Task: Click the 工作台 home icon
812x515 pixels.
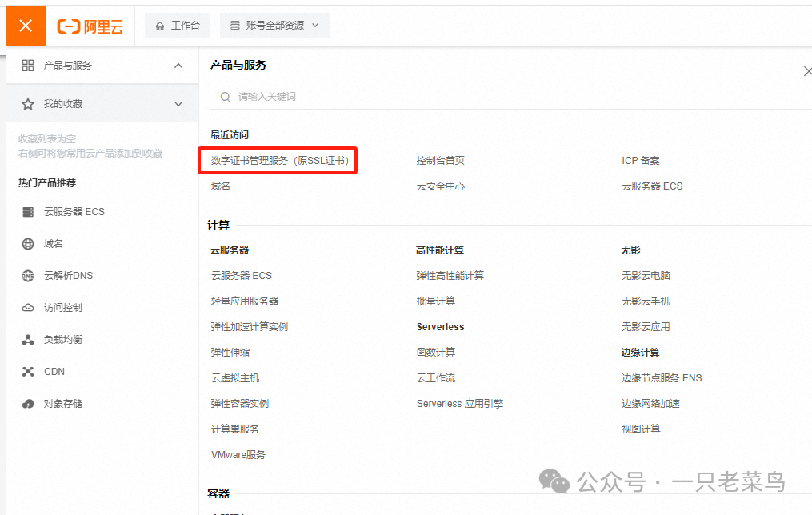Action: (160, 26)
